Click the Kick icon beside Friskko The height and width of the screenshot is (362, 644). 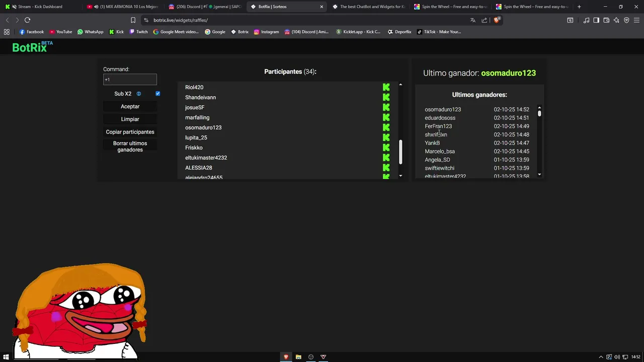point(386,148)
